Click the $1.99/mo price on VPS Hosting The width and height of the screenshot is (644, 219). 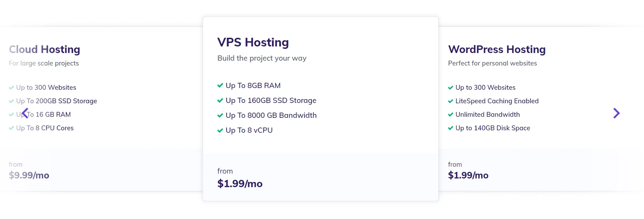[240, 184]
